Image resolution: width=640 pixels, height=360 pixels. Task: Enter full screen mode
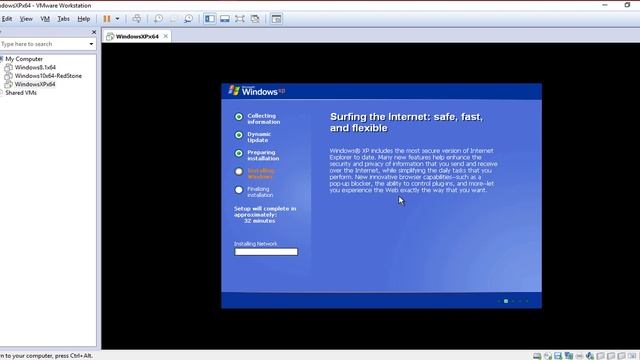click(x=240, y=19)
